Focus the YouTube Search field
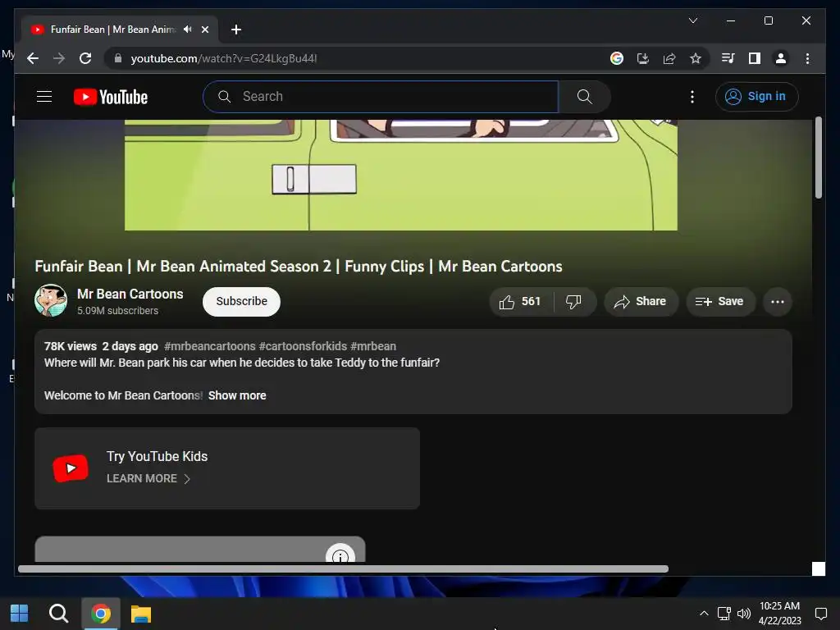 coord(381,97)
